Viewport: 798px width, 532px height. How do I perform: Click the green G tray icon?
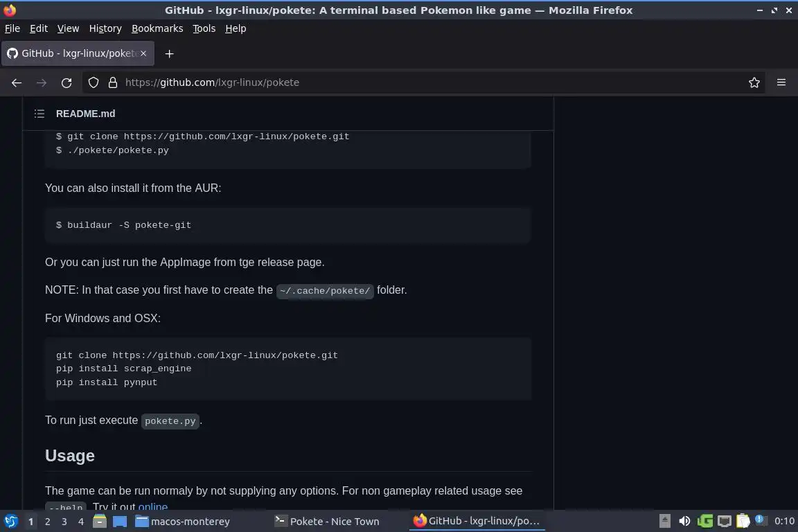pyautogui.click(x=705, y=521)
